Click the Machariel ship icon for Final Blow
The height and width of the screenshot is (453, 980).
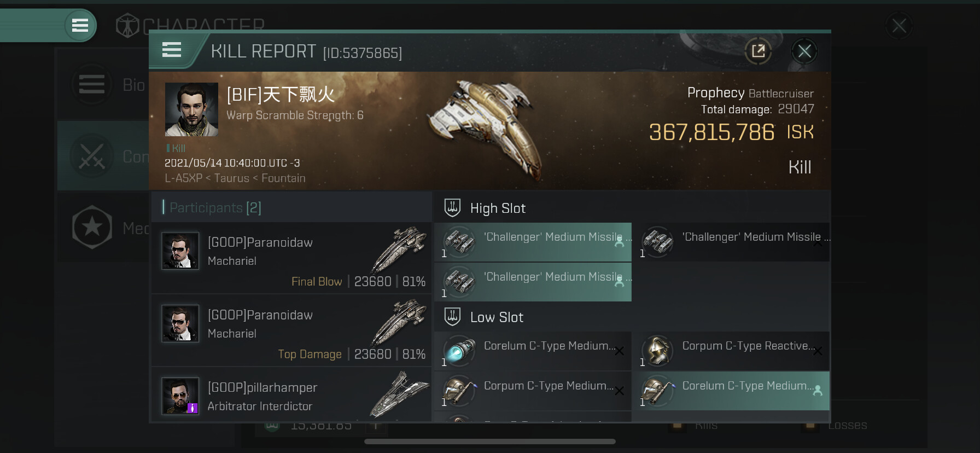pos(399,248)
